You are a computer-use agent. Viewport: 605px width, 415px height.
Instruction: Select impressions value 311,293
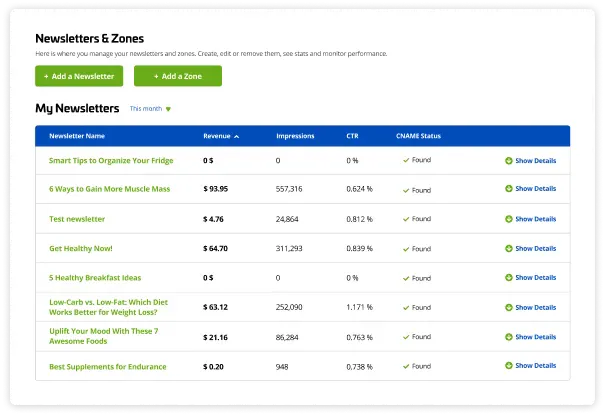click(289, 248)
